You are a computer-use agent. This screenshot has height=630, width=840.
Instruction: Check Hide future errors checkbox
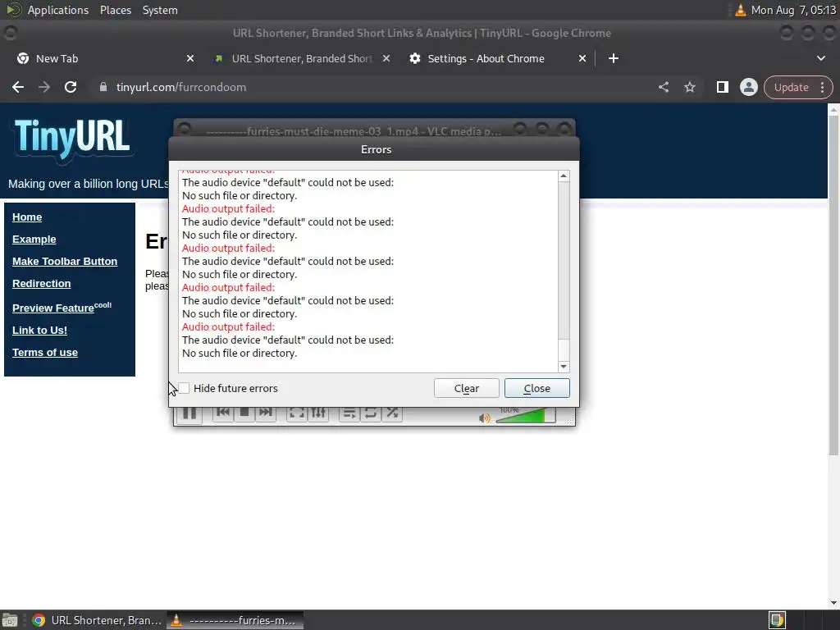(x=183, y=388)
